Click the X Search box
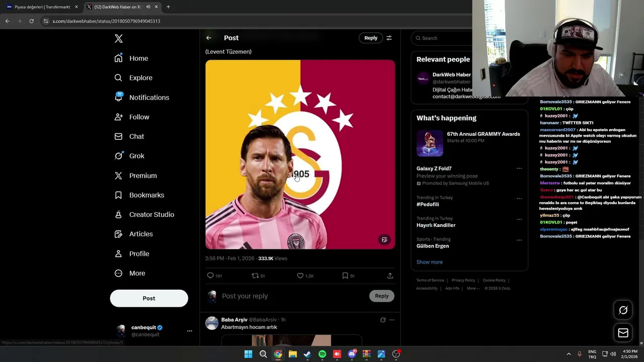 [442, 38]
